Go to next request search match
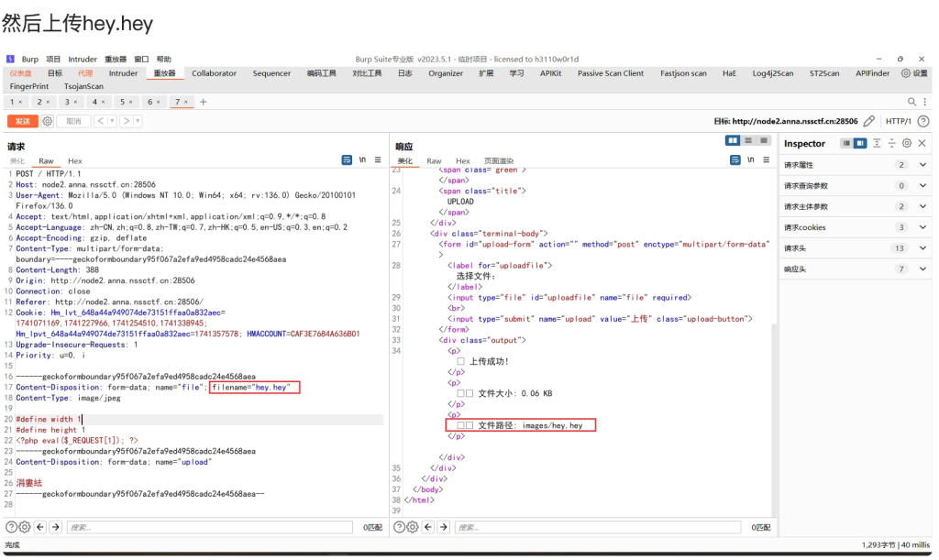The image size is (939, 560). point(56,527)
